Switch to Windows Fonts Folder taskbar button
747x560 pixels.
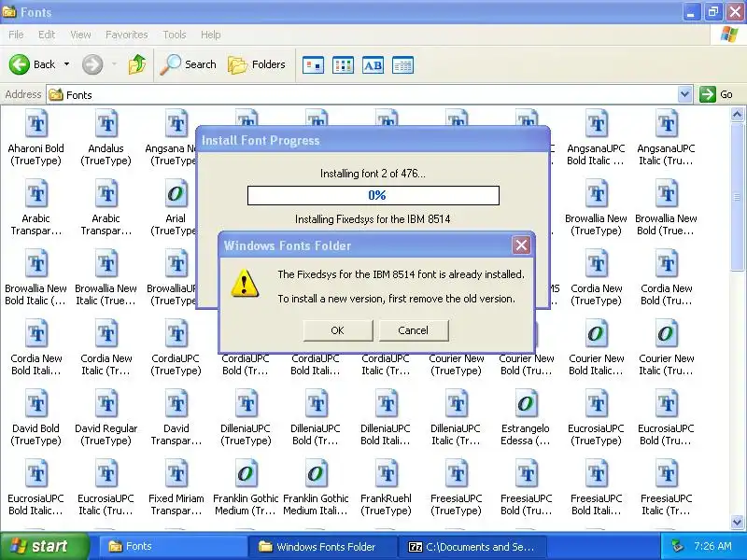[322, 547]
